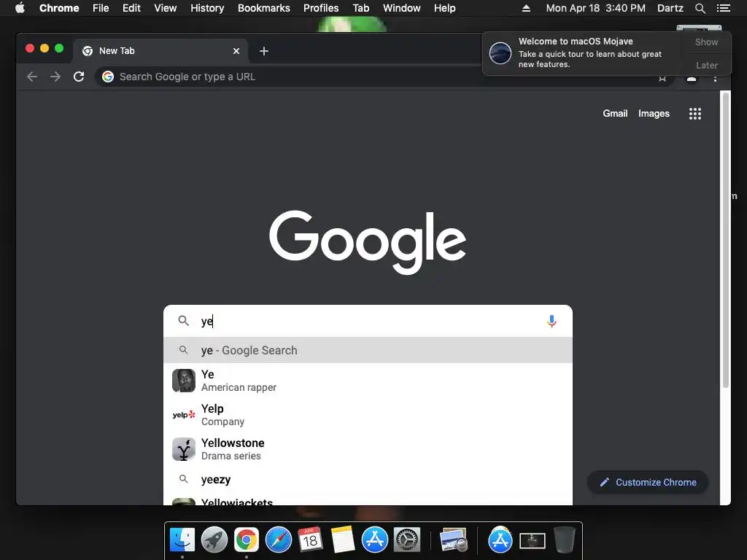Select the Yelp Company suggestion
Screen dimensions: 747x560
368,415
